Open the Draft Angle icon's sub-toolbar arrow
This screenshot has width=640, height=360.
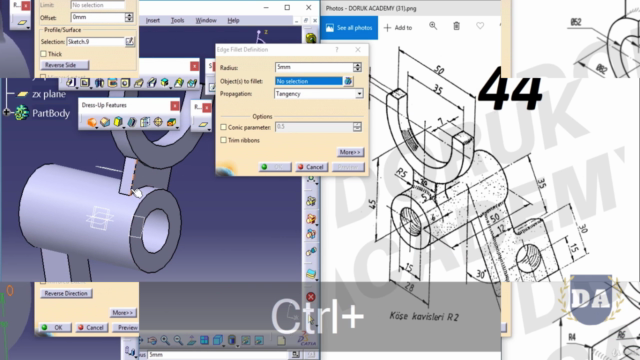coord(123,128)
